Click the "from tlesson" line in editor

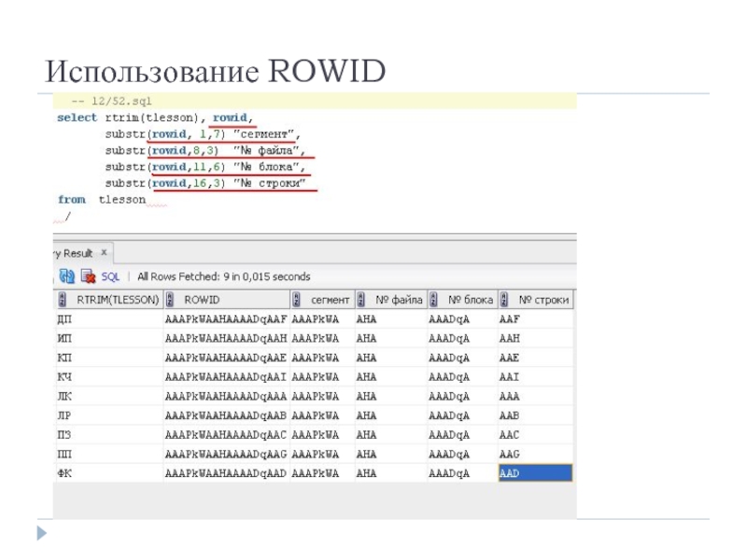click(101, 200)
